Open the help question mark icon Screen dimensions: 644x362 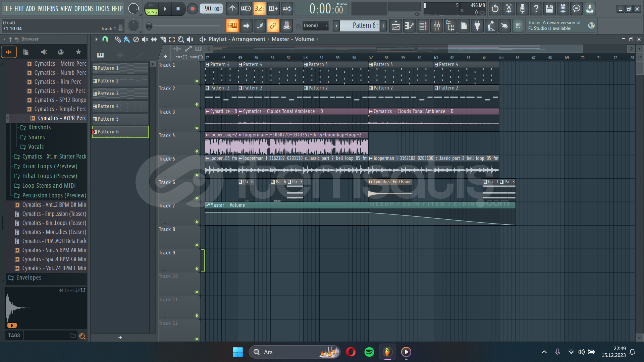tap(536, 9)
